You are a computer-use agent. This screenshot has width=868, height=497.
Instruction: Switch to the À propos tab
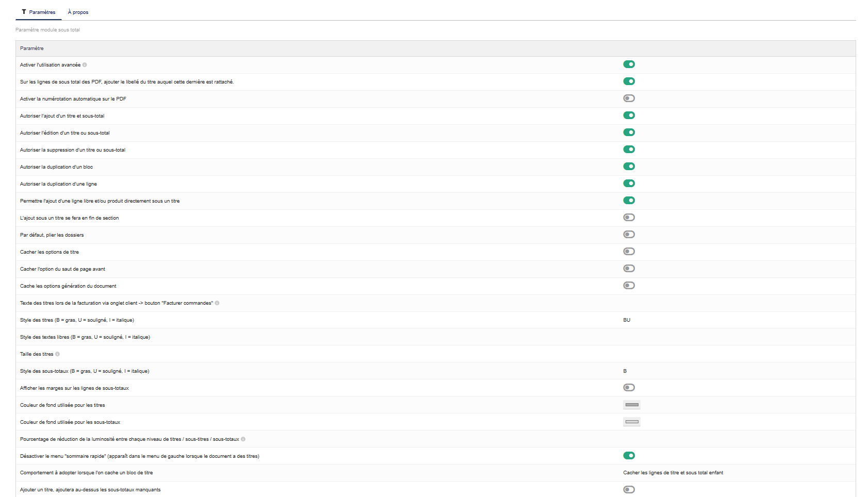(x=78, y=12)
